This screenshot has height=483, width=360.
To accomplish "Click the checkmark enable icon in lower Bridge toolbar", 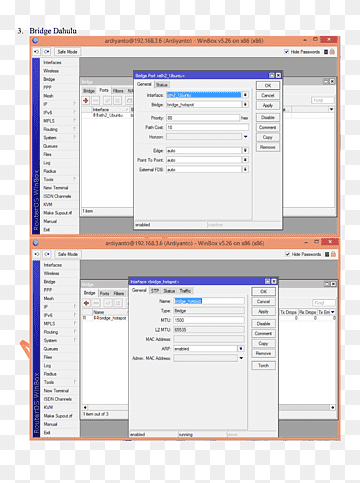I will click(108, 303).
